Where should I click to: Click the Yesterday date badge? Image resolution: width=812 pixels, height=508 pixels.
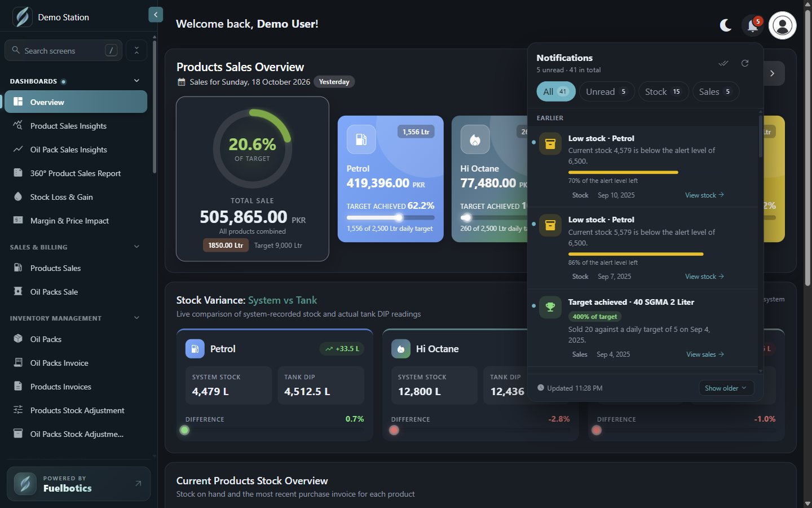(x=334, y=82)
